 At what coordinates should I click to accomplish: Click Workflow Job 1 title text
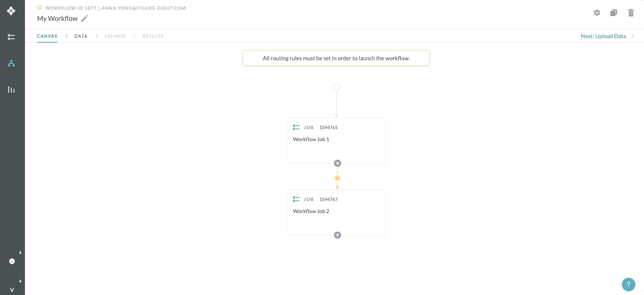click(x=311, y=139)
